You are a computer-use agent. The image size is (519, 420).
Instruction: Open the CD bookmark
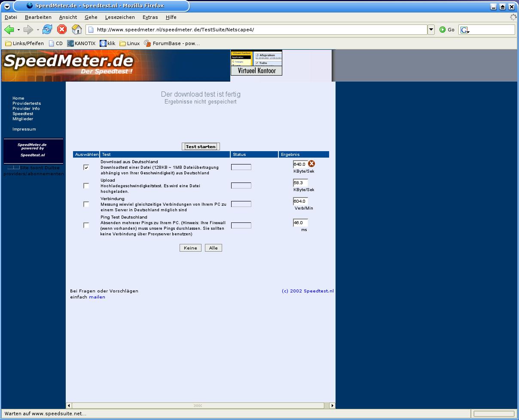click(55, 43)
